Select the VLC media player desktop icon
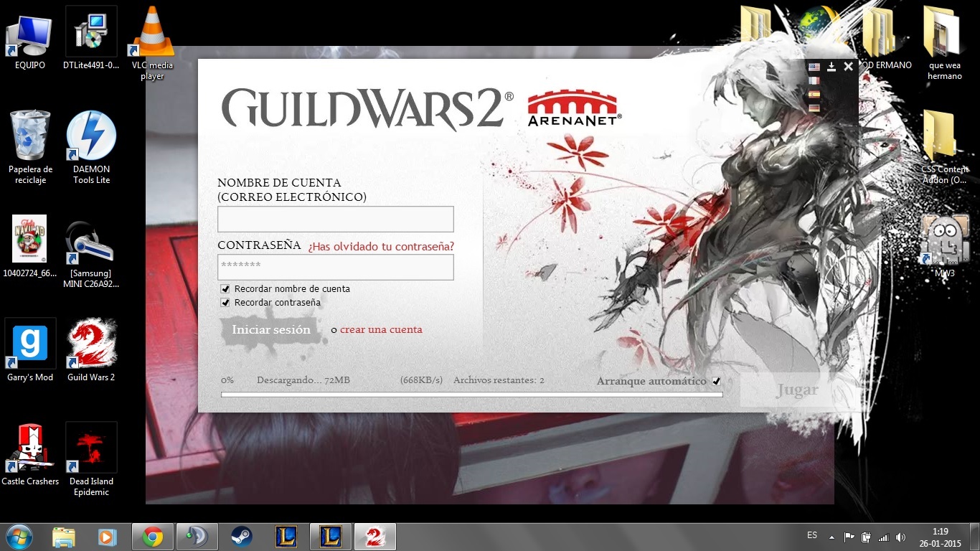Image resolution: width=980 pixels, height=551 pixels. [x=152, y=43]
